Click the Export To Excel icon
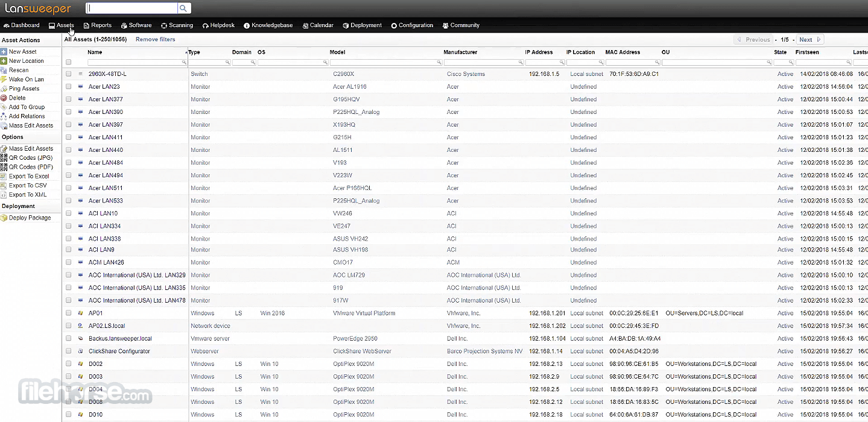 pos(4,177)
